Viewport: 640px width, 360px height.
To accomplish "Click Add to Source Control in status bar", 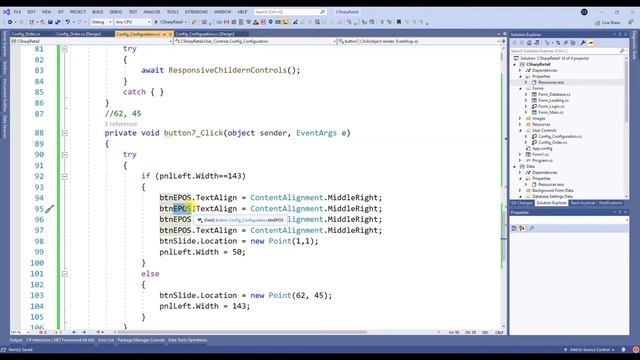I will pos(590,350).
